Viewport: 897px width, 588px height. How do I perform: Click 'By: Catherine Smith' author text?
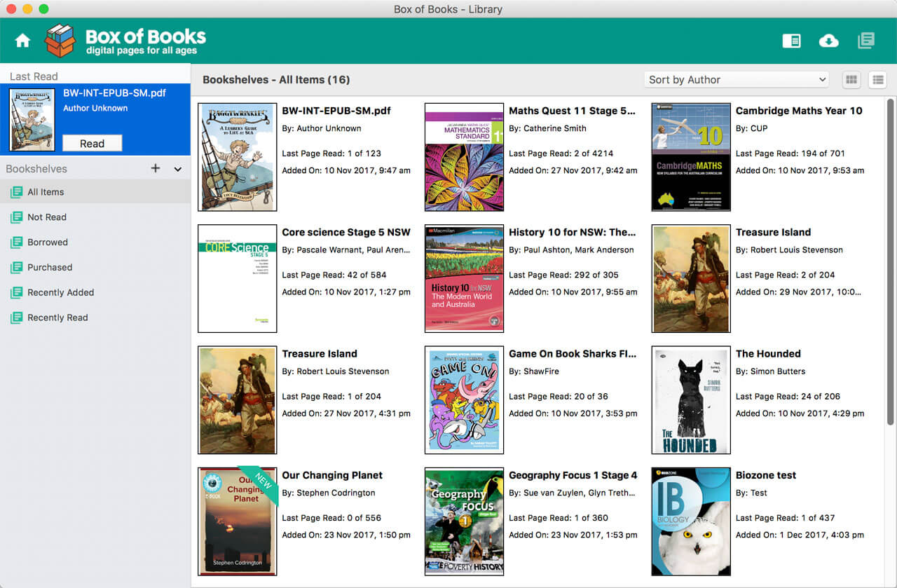click(x=547, y=128)
